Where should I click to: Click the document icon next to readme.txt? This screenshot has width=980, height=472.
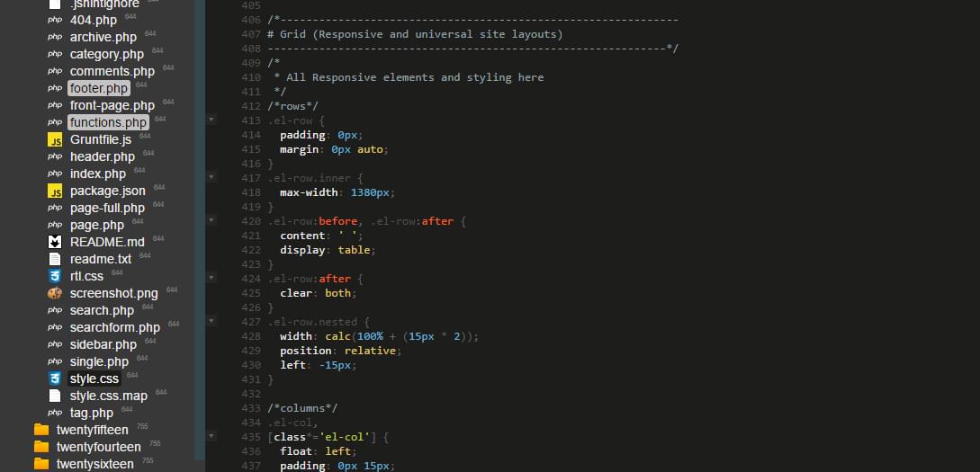click(x=54, y=259)
